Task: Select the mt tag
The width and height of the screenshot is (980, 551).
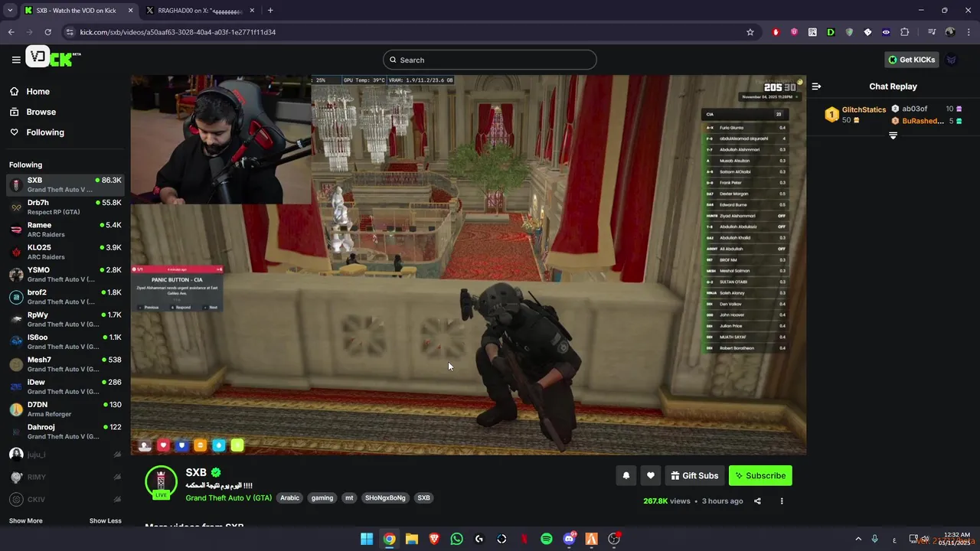Action: (349, 497)
